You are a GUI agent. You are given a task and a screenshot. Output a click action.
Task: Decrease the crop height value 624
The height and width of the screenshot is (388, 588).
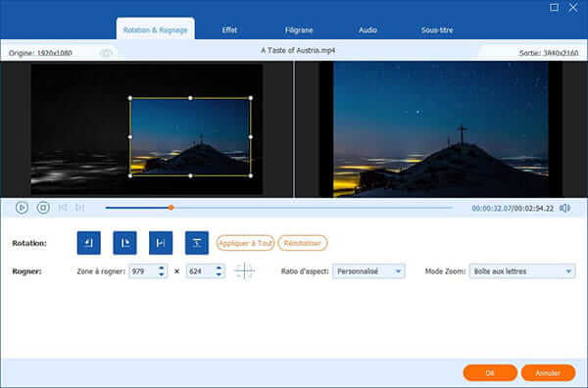click(x=219, y=274)
